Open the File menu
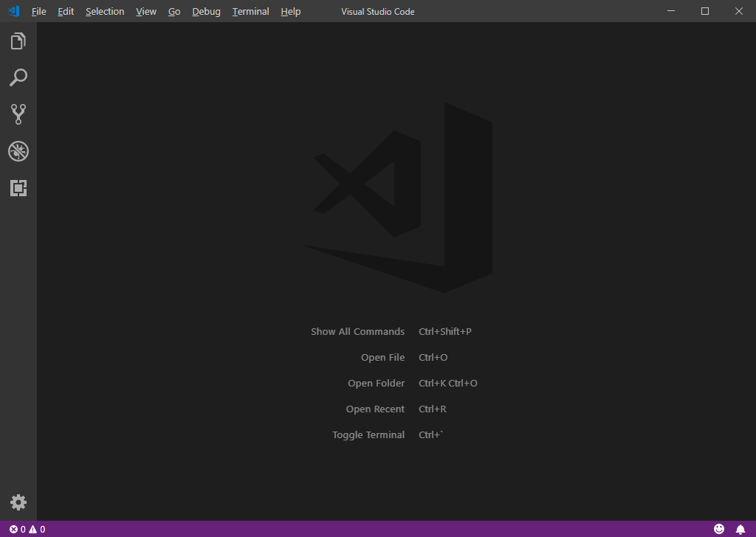Image resolution: width=756 pixels, height=537 pixels. 39,12
